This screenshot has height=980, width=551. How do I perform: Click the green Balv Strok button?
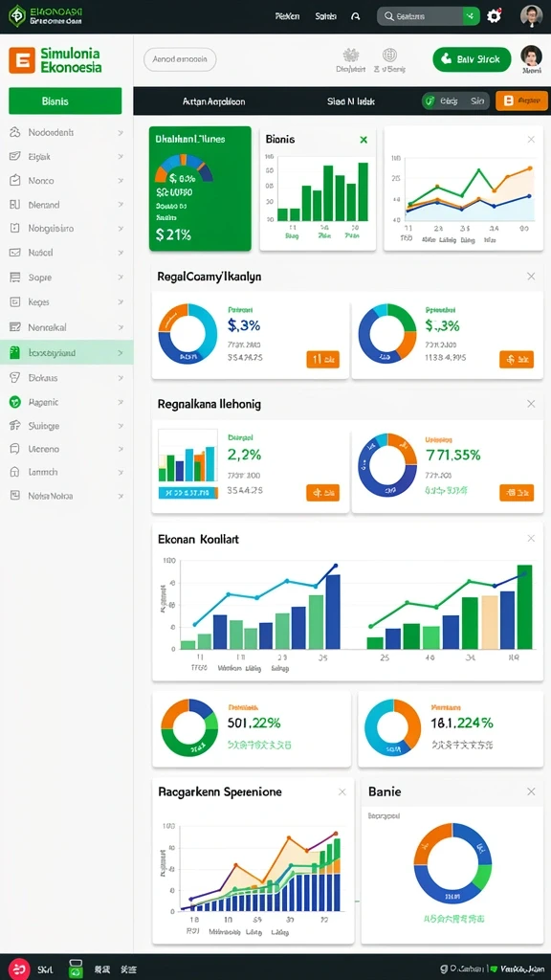472,59
